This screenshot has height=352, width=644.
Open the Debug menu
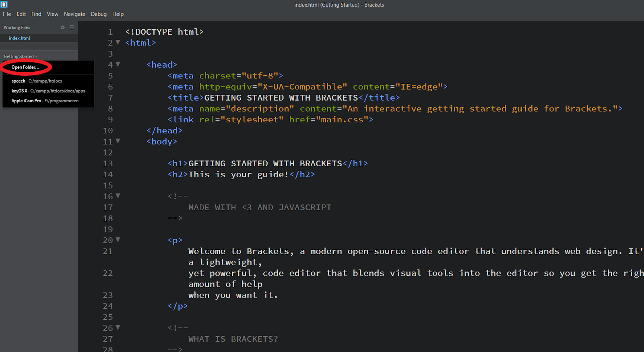point(99,14)
